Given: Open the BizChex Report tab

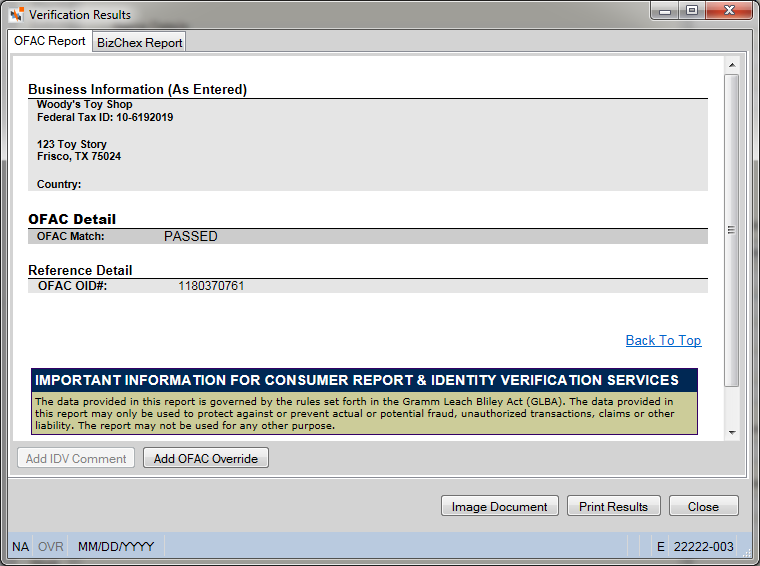Looking at the screenshot, I should point(140,43).
